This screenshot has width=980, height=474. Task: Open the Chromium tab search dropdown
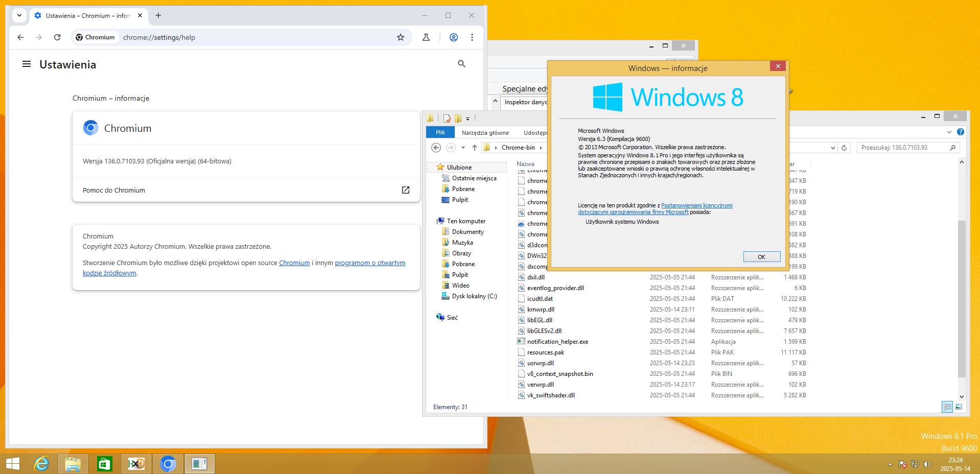coord(19,15)
